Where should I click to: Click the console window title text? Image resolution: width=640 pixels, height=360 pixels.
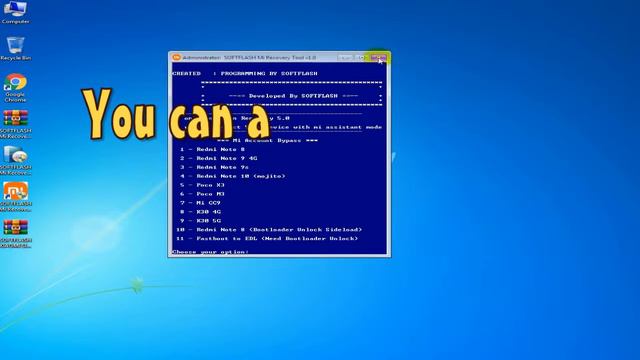pyautogui.click(x=249, y=58)
